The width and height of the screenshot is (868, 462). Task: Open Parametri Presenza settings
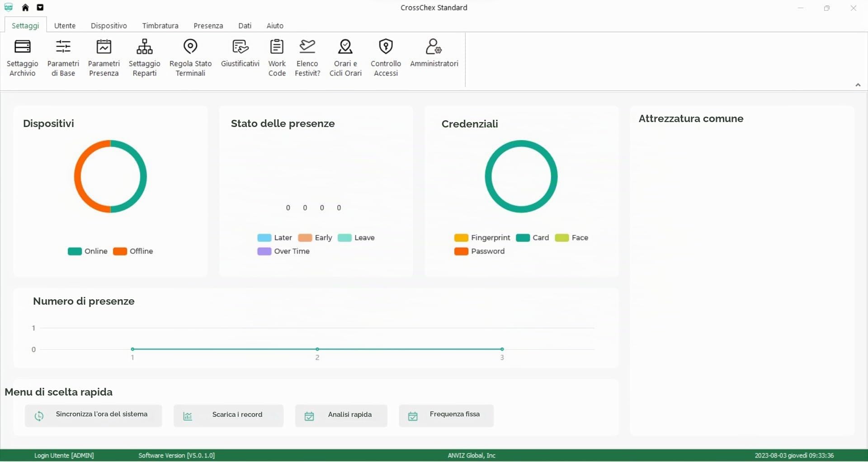tap(104, 58)
